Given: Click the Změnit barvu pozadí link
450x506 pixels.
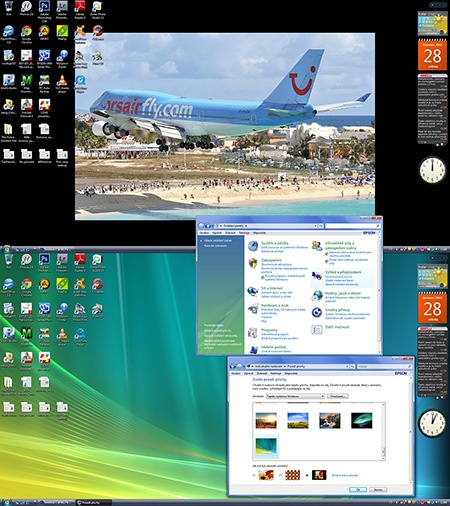Looking at the screenshot, I should tap(345, 475).
